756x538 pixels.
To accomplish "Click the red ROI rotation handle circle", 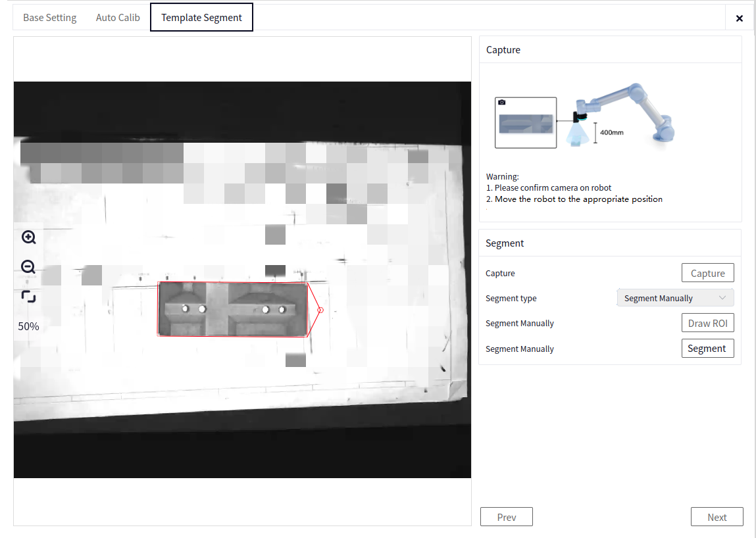I will pos(320,310).
